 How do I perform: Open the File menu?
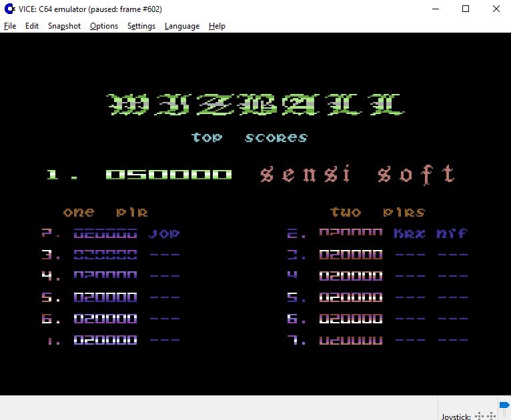click(x=10, y=26)
